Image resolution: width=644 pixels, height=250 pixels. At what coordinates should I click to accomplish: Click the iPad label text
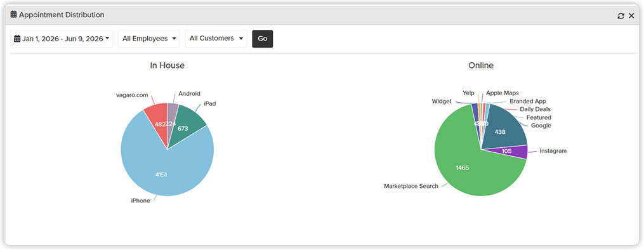[x=210, y=104]
